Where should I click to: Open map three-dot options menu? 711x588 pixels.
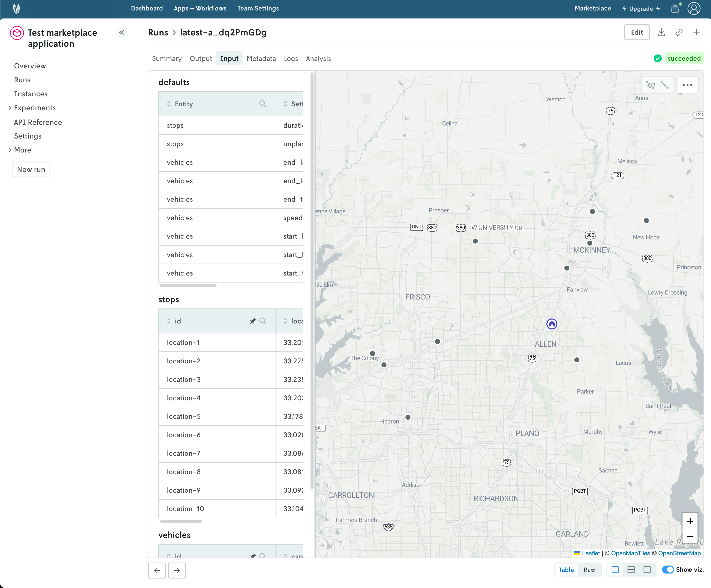click(687, 85)
